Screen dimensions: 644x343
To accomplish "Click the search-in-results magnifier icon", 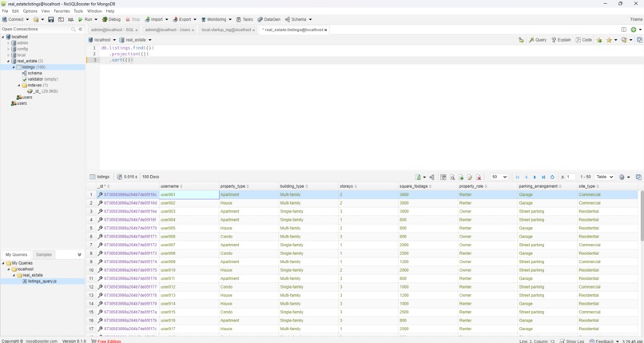I will [x=452, y=177].
